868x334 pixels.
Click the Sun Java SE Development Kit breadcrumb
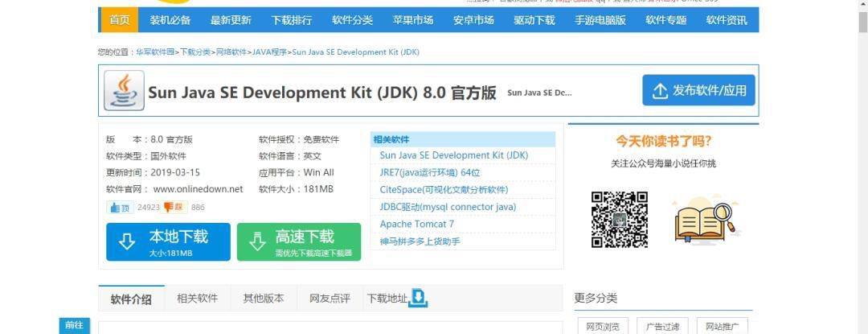tap(355, 52)
